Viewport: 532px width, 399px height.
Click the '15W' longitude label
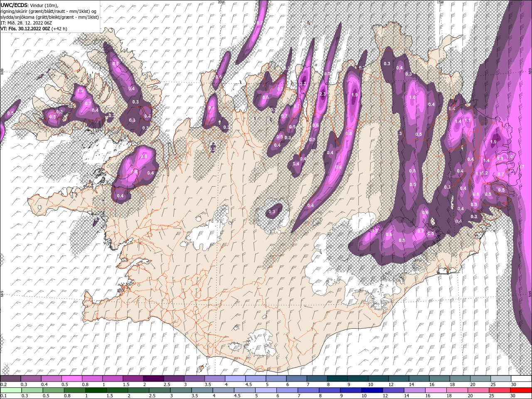[x=440, y=2]
